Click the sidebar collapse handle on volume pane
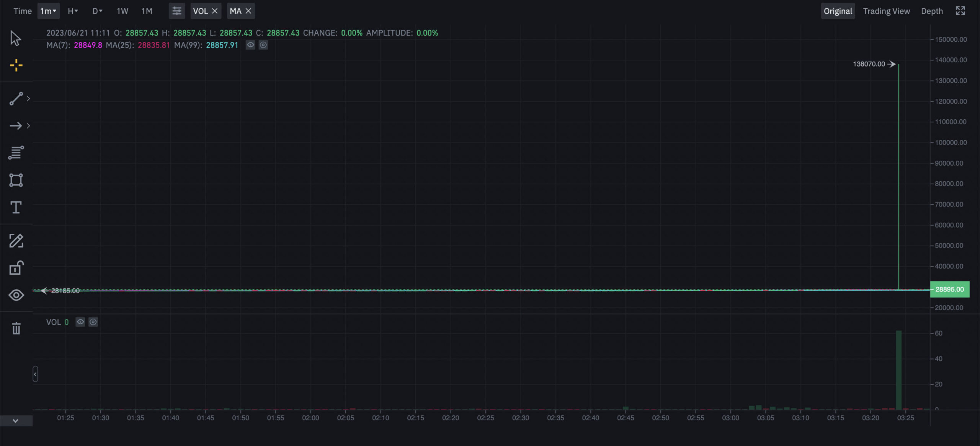 pos(35,374)
